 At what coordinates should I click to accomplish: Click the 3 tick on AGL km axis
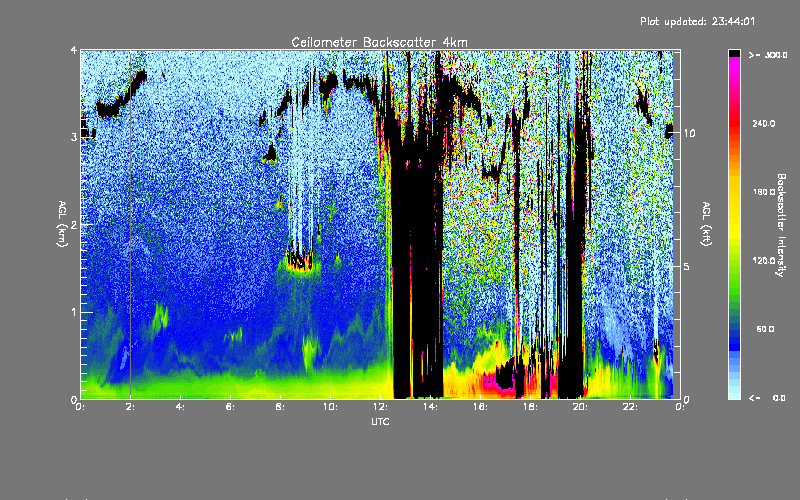click(74, 137)
